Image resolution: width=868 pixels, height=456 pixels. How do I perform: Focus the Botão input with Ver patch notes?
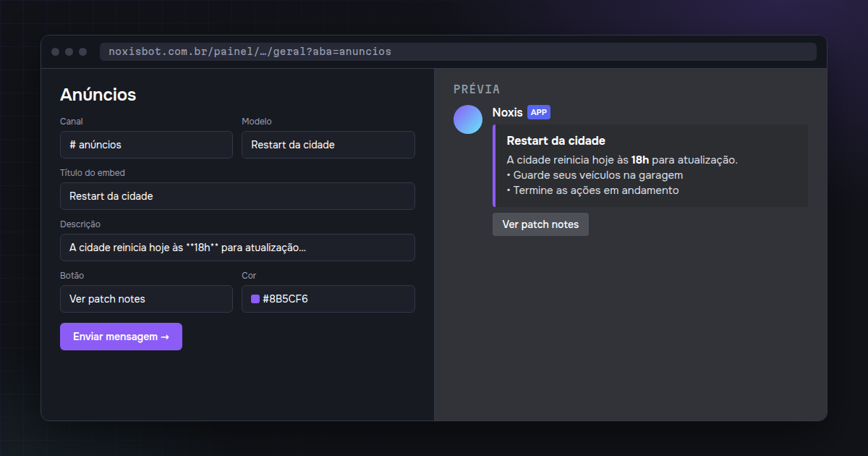click(x=146, y=299)
